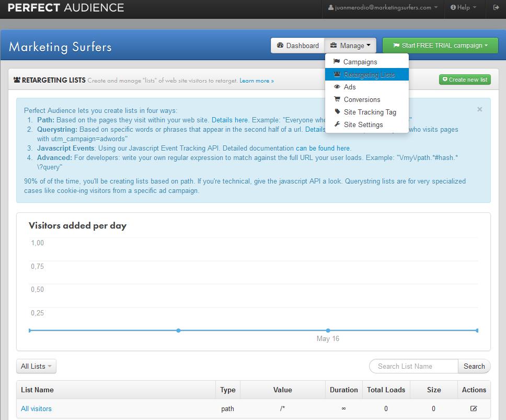Go to the Dashboard button
The image size is (506, 420).
click(x=298, y=46)
